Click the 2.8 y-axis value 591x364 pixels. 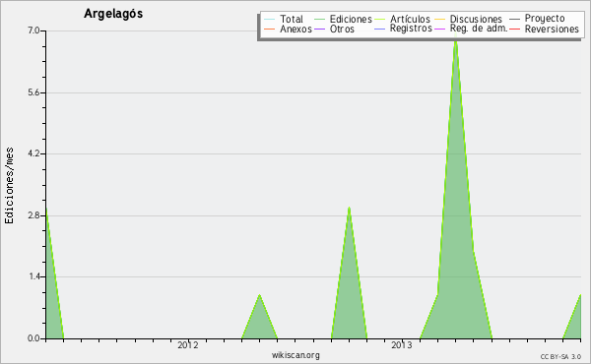click(33, 215)
